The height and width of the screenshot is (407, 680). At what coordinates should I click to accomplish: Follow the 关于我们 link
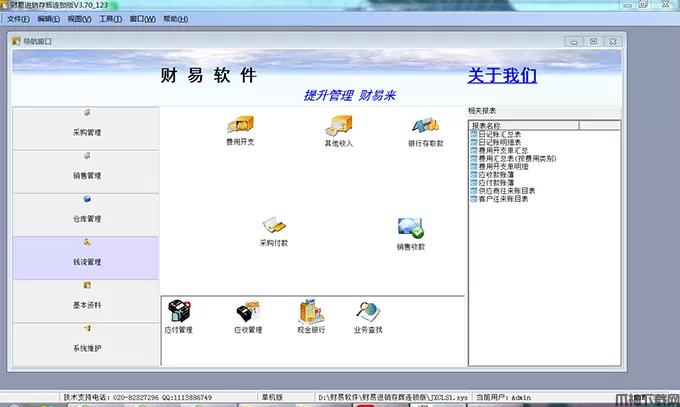tap(502, 76)
